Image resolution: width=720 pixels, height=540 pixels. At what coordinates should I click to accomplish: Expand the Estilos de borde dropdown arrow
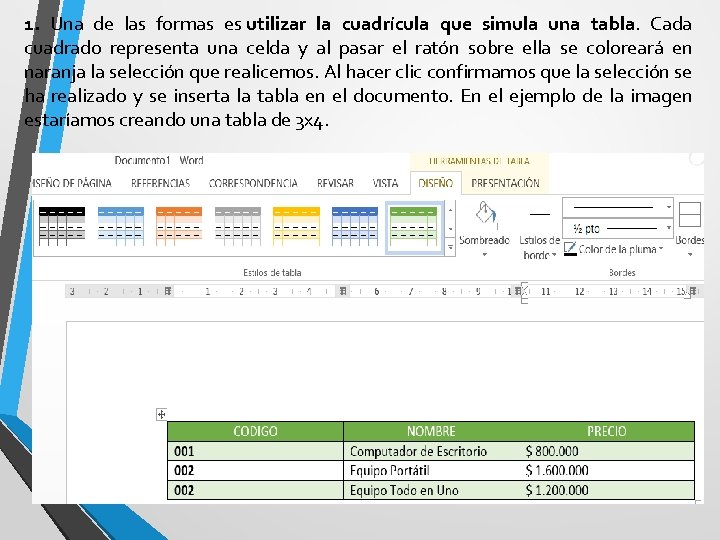point(554,255)
